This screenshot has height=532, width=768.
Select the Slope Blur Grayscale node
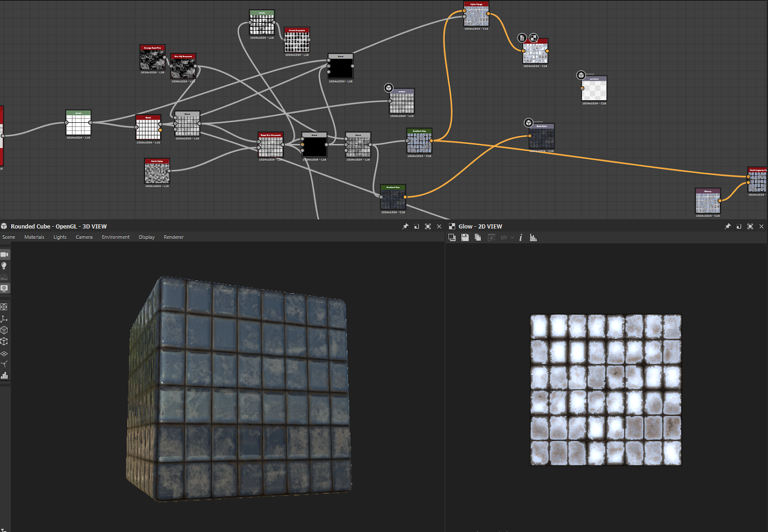[x=271, y=145]
